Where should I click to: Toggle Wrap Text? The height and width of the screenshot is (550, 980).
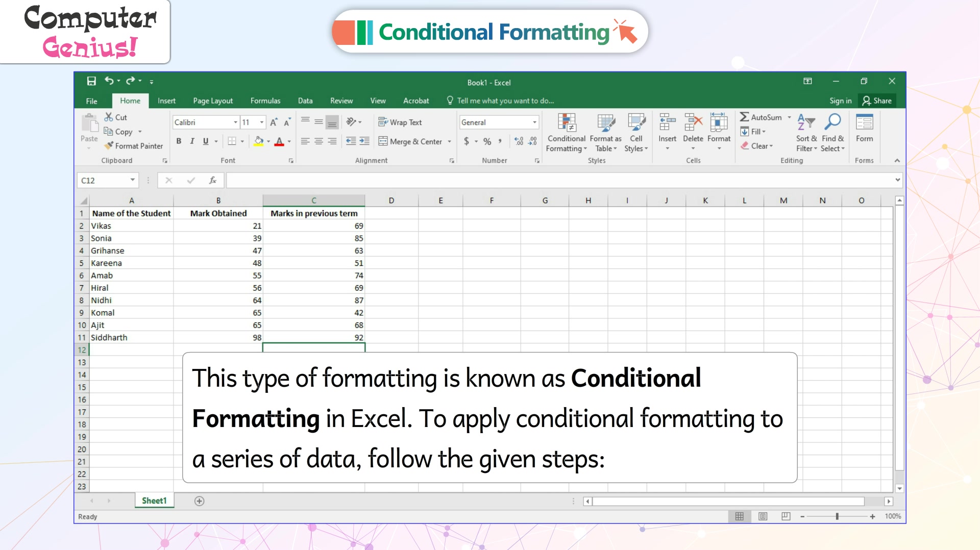(400, 122)
